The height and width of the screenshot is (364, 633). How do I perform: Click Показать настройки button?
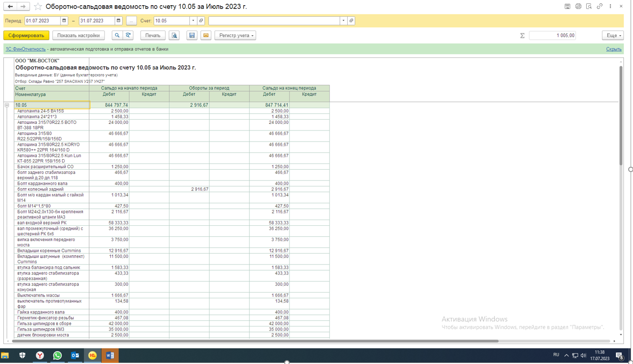click(x=78, y=35)
